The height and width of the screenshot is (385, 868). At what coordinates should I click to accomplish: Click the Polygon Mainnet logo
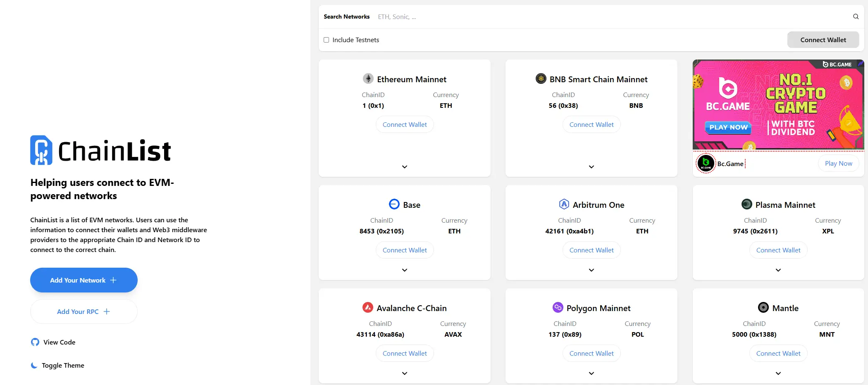558,307
